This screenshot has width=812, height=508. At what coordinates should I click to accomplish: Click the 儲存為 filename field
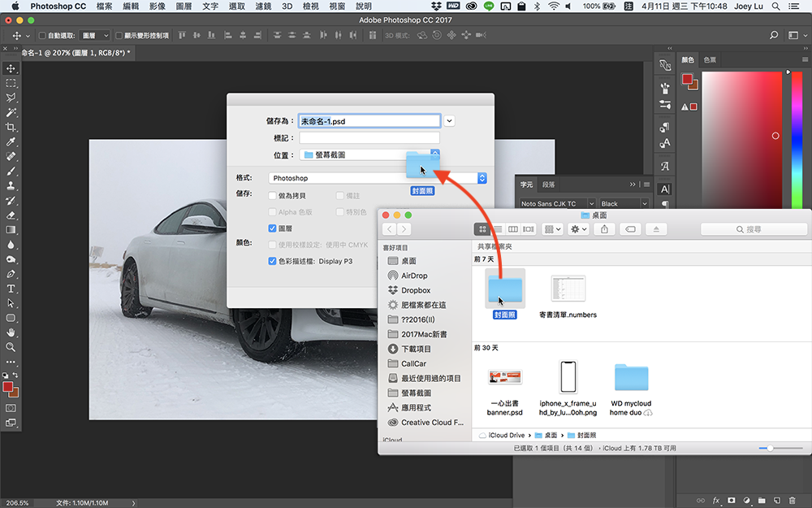[x=369, y=121]
